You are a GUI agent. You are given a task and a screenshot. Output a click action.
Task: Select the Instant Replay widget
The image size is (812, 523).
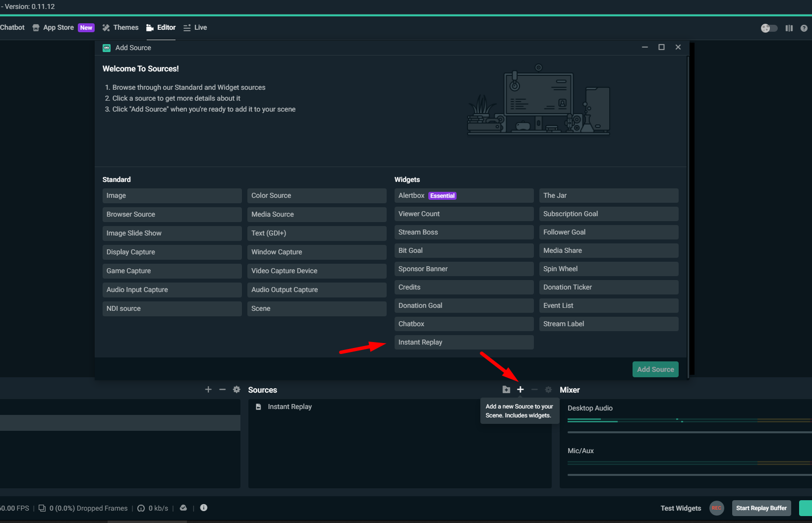(x=464, y=342)
